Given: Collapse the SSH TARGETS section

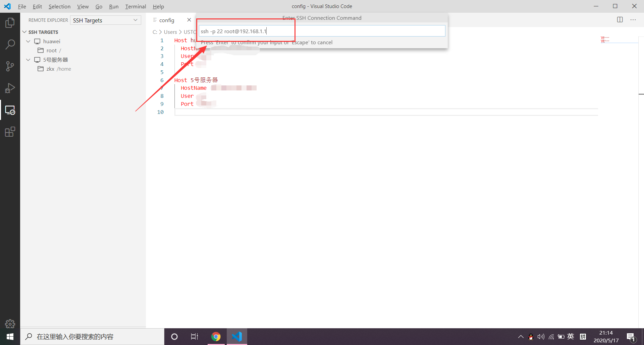Looking at the screenshot, I should (x=24, y=32).
